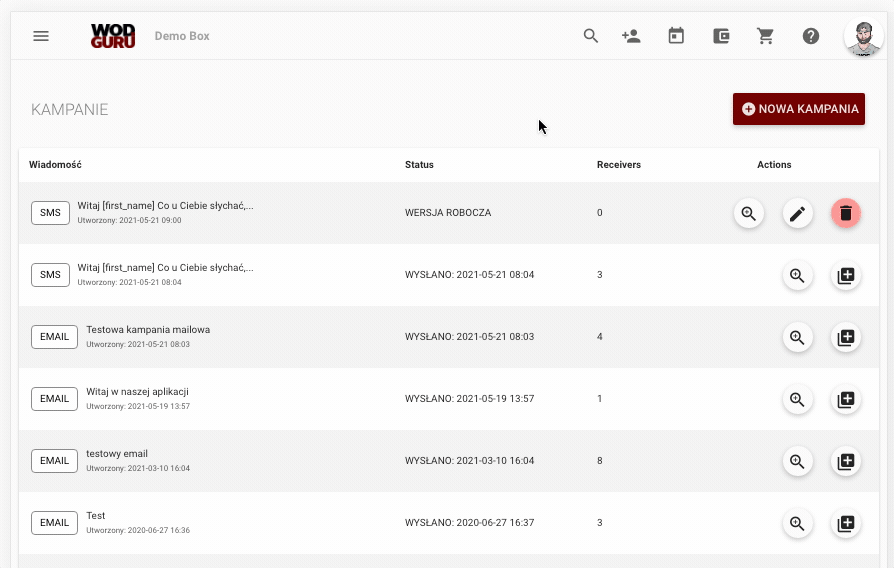
Task: Open the shopping cart icon
Action: coord(765,36)
